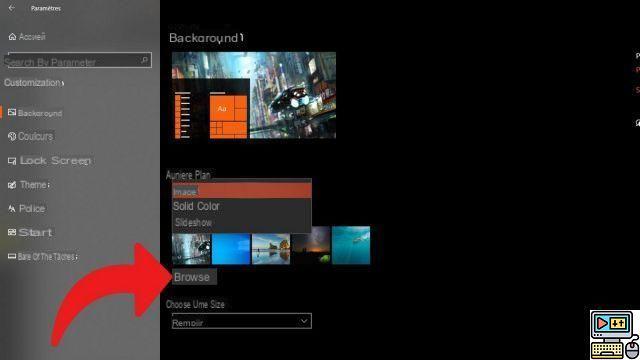Viewport: 640px width, 360px height.
Task: Click the Browse button
Action: (194, 277)
